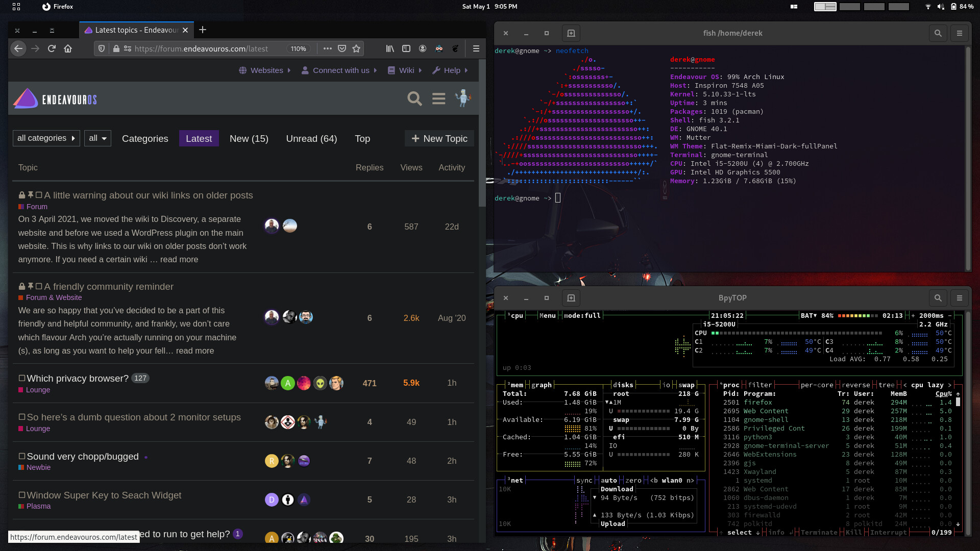Expand Help menu dropdown
Screen dimensions: 980x551
450,70
